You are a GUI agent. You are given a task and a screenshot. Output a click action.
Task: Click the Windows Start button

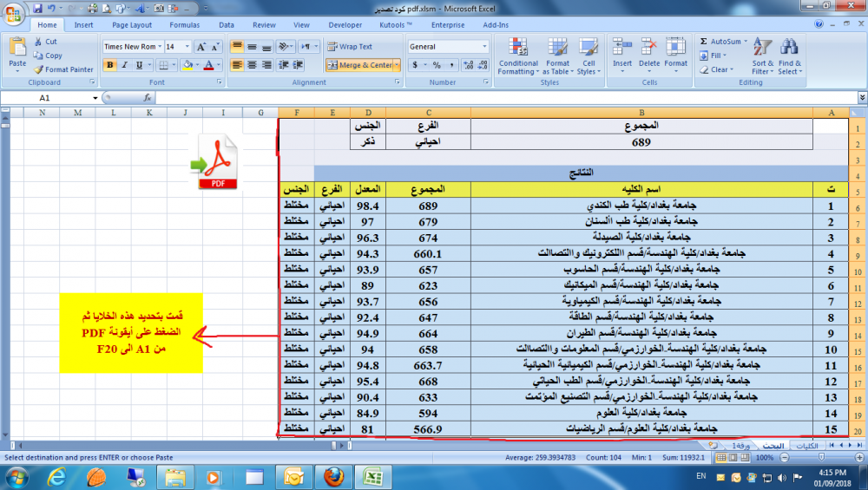[16, 477]
